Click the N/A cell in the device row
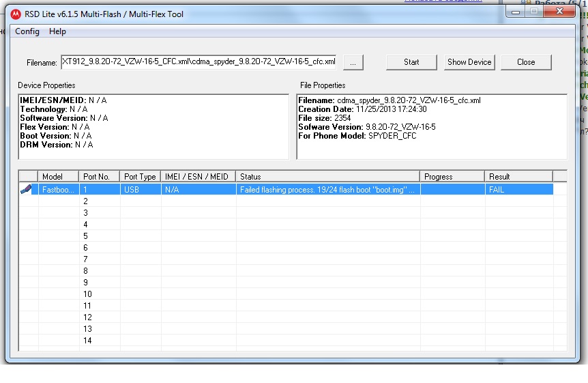The width and height of the screenshot is (588, 383). (199, 190)
